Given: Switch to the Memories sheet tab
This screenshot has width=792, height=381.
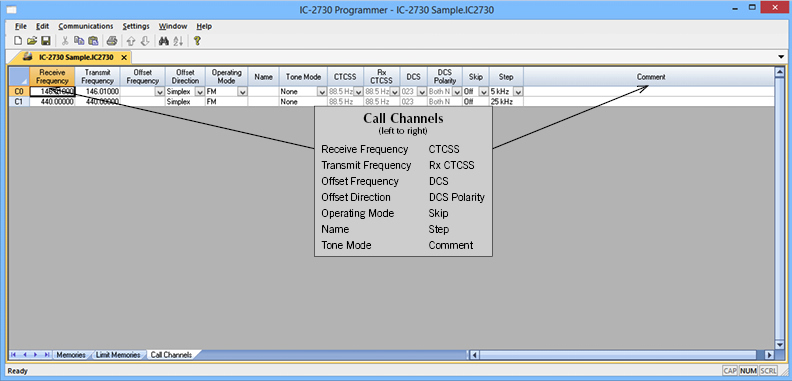Looking at the screenshot, I should click(71, 355).
